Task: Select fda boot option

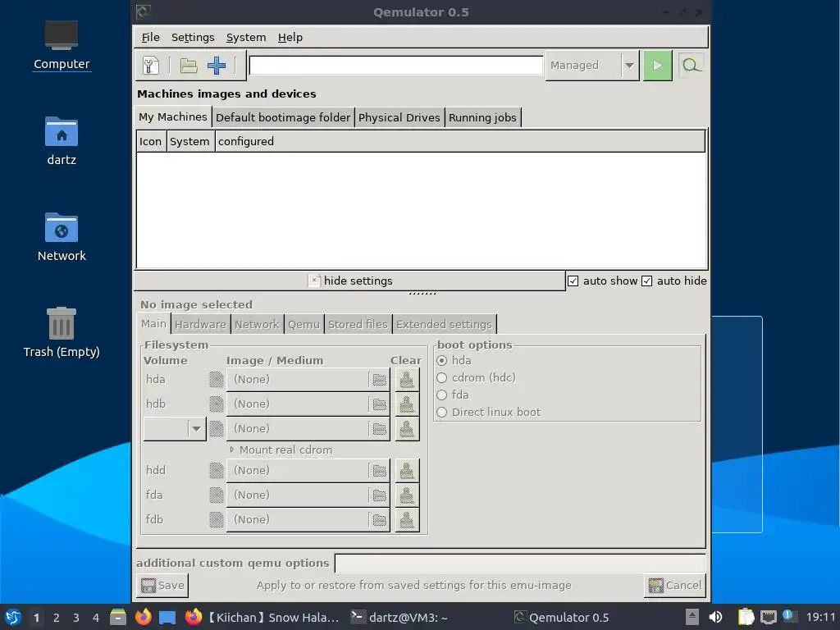Action: click(441, 395)
